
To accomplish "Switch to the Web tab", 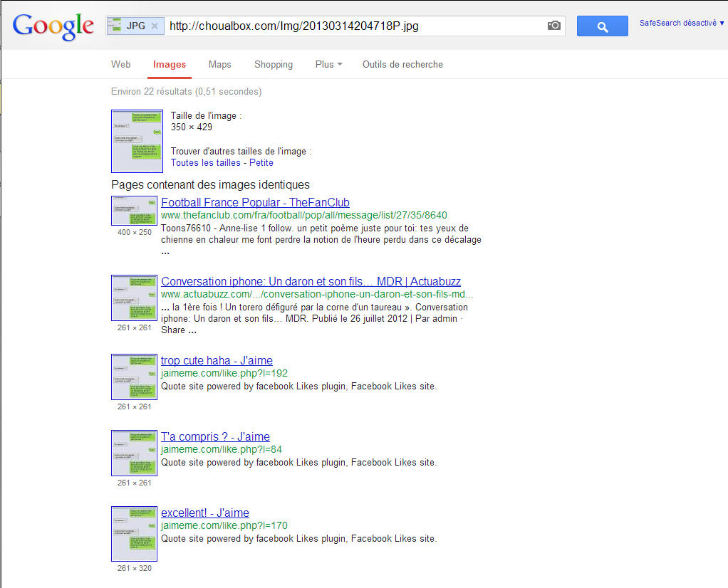I will [x=120, y=64].
